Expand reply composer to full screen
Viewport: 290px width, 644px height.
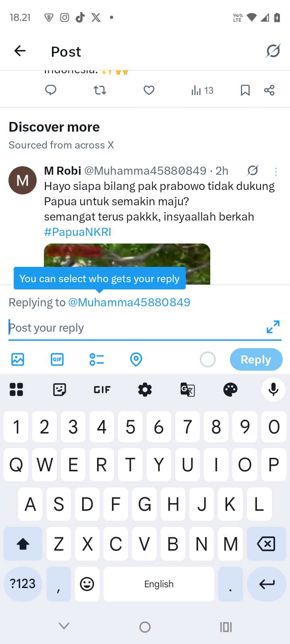pos(273,327)
